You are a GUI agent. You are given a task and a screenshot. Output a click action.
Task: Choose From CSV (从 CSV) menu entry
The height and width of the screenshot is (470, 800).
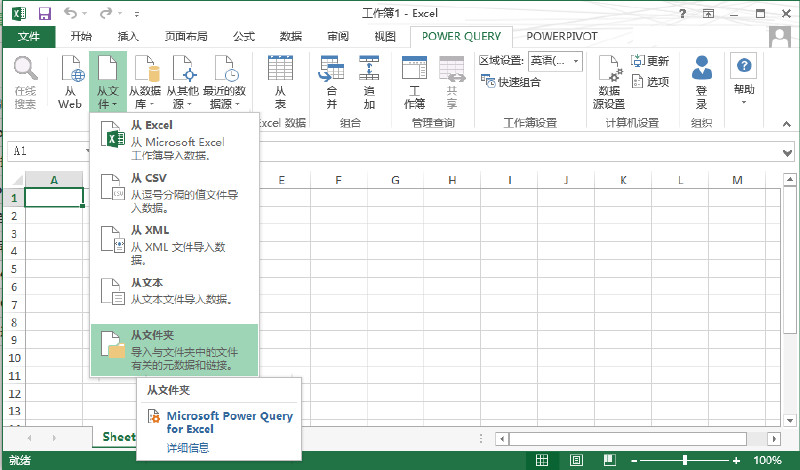174,192
